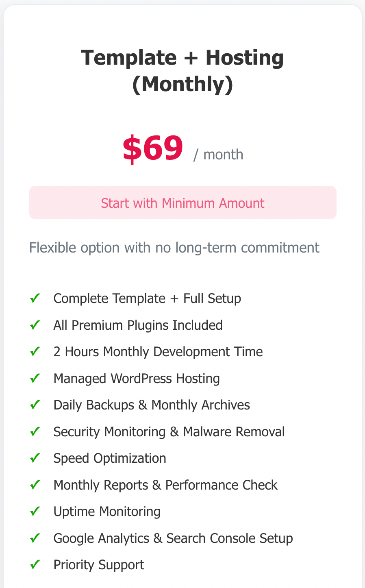Screen dimensions: 365x588
Task: Click the flexible option no long-term commitment text
Action: click(x=174, y=248)
